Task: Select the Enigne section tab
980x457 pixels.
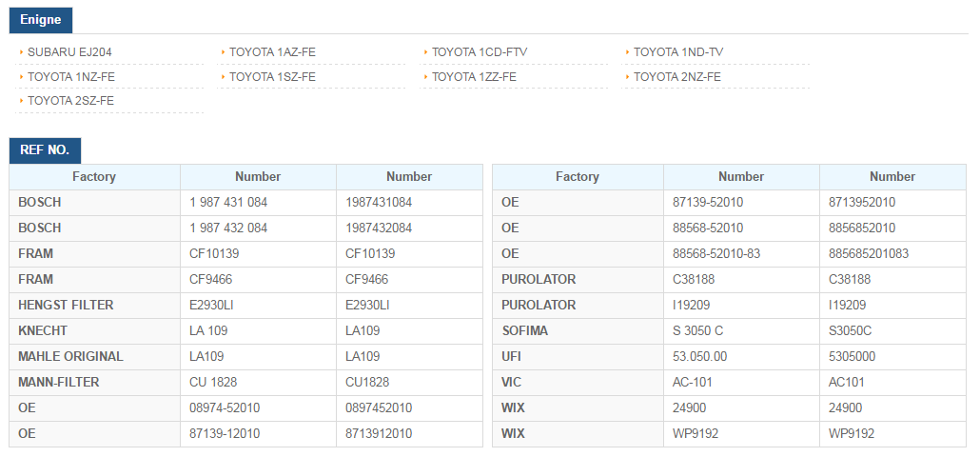Action: (x=41, y=20)
